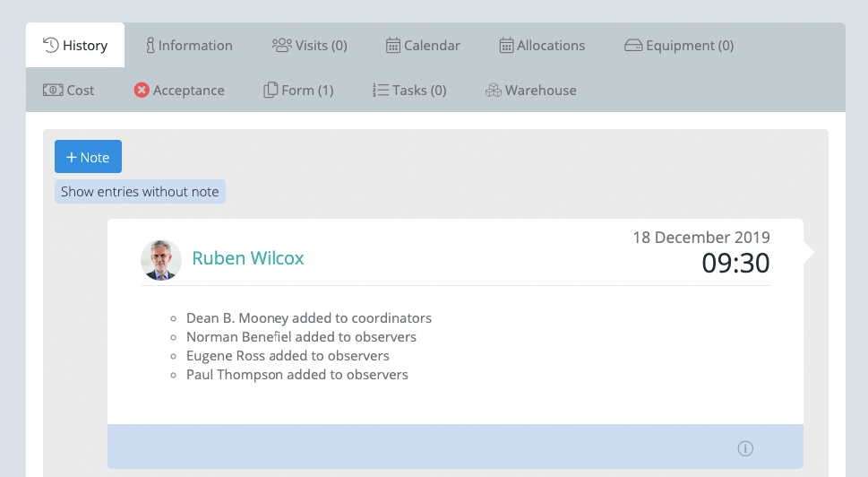The width and height of the screenshot is (868, 477).
Task: Open the Warehouse tab
Action: click(x=531, y=91)
